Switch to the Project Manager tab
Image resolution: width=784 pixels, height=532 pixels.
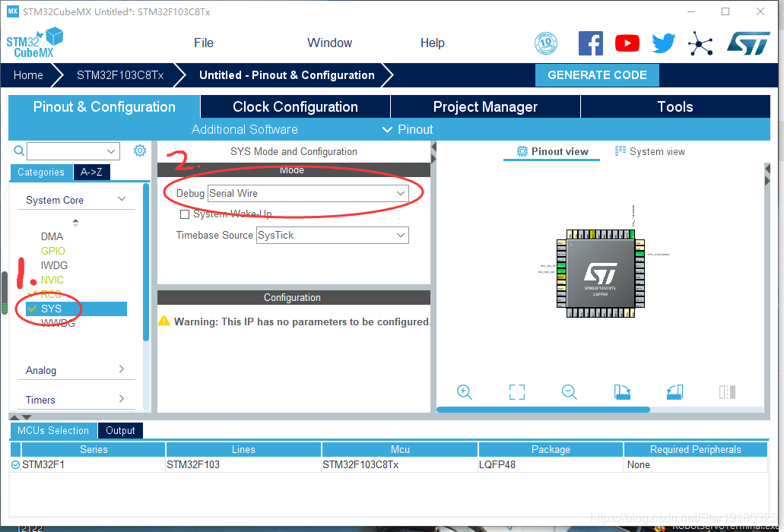point(485,107)
